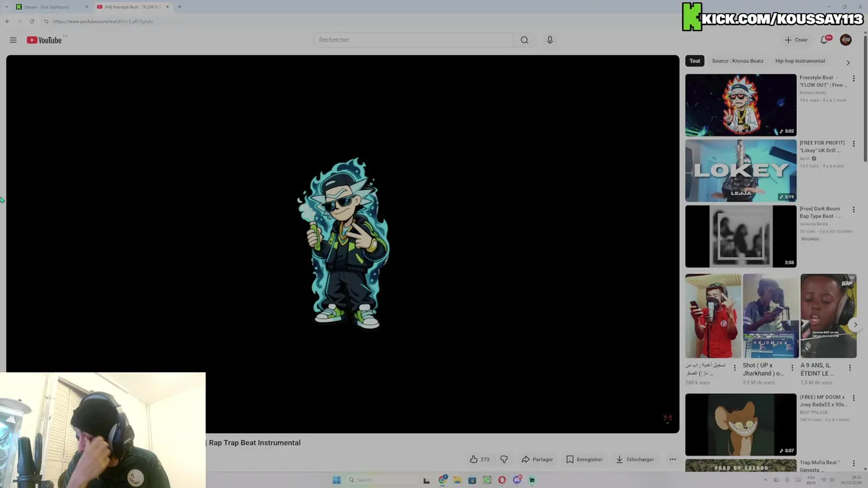Close the Kick Dashboard browser tab
The image size is (868, 488).
pos(86,7)
